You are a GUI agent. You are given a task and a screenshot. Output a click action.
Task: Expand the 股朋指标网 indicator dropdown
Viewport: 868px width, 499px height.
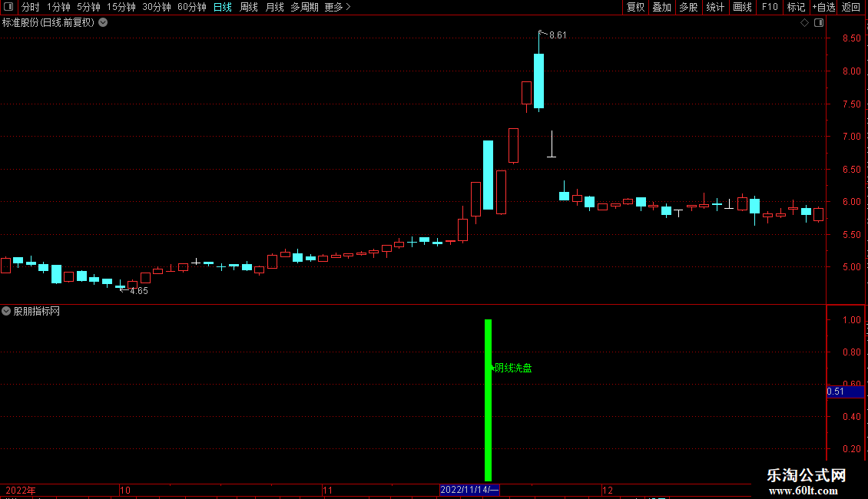point(6,311)
